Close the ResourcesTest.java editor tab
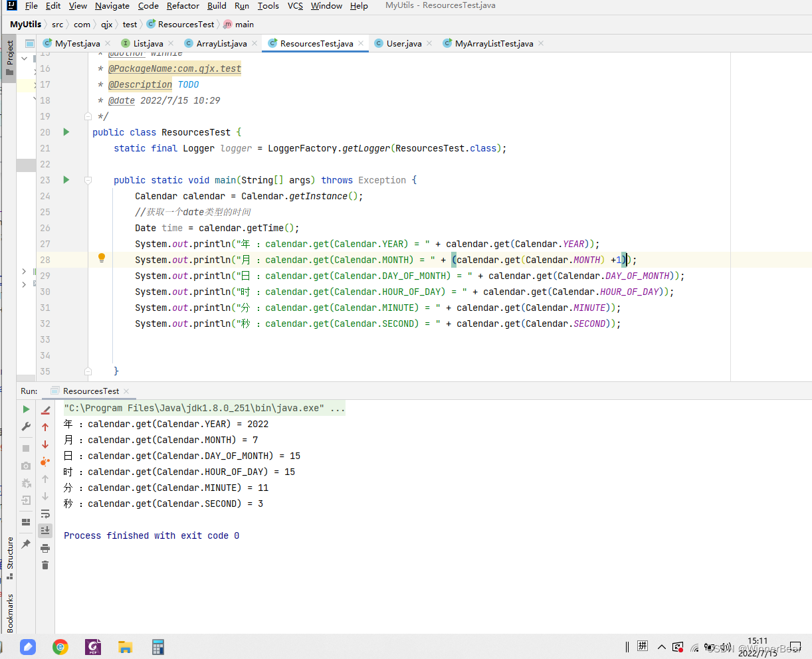The width and height of the screenshot is (812, 659). (361, 43)
